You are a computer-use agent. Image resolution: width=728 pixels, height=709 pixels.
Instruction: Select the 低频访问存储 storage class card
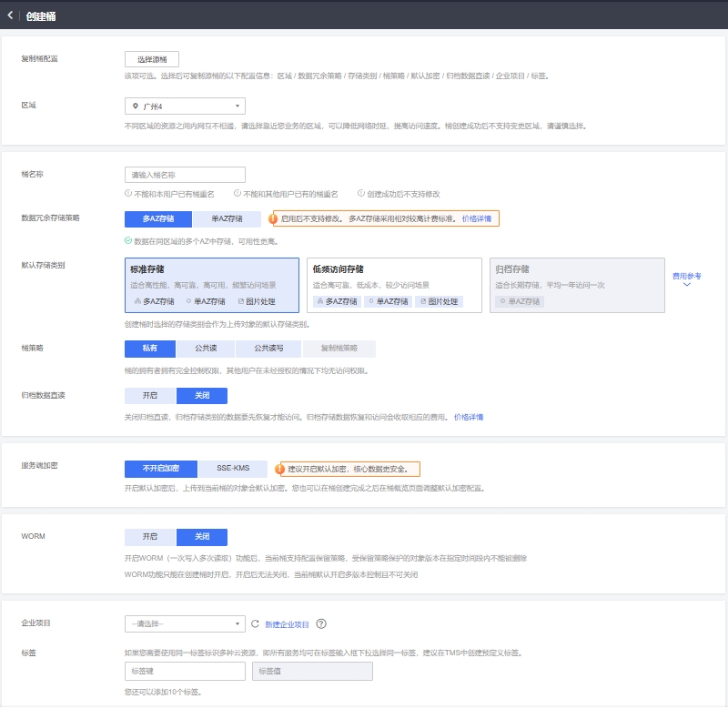(394, 285)
